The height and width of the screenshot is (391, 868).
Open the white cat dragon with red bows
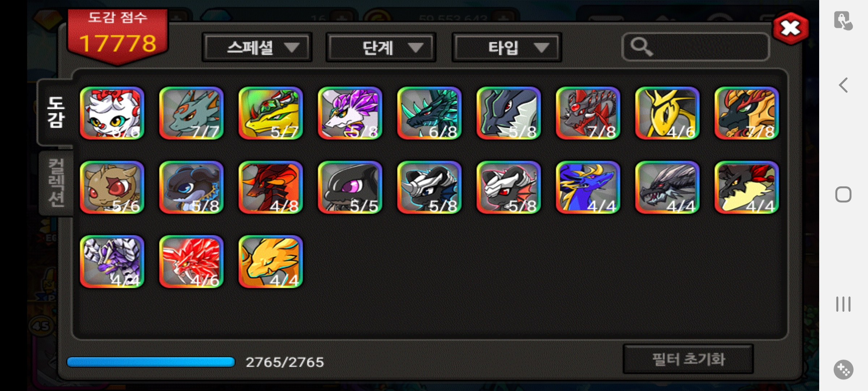tap(112, 113)
